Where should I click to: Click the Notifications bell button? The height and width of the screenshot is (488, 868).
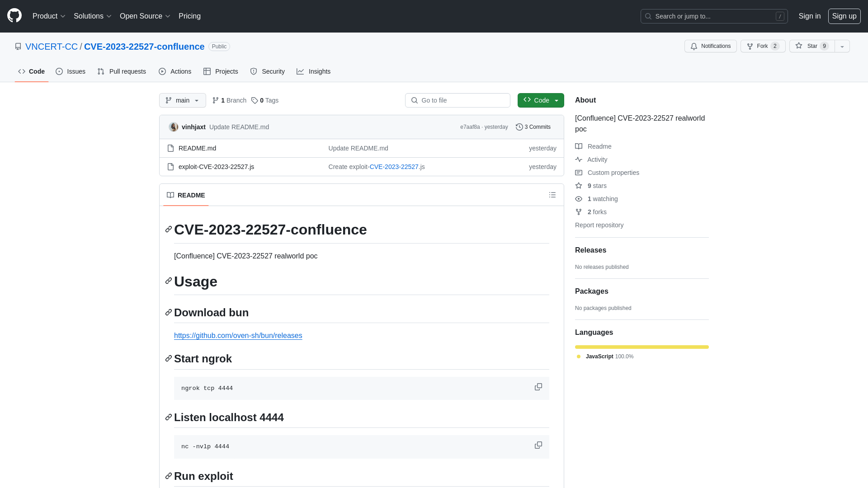coord(710,46)
